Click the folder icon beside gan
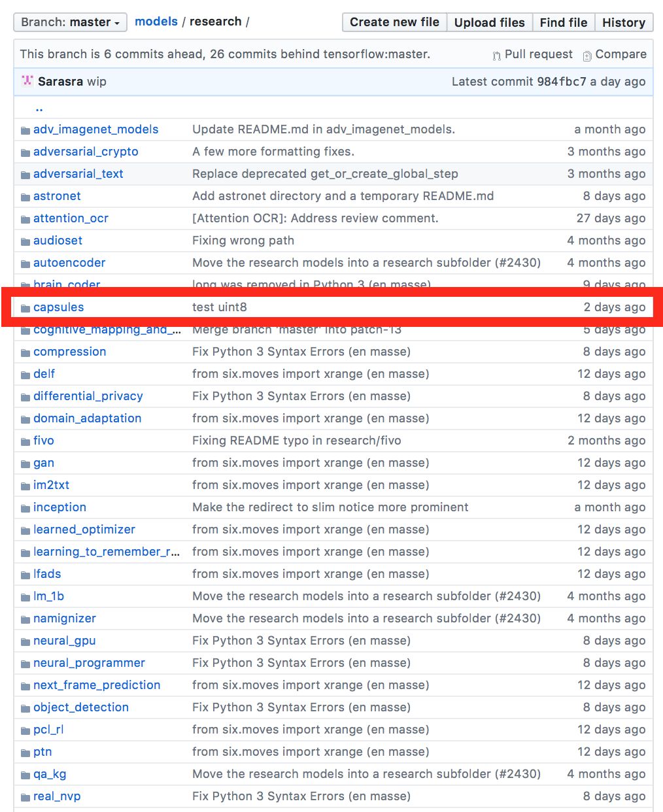Image resolution: width=663 pixels, height=812 pixels. 25,464
